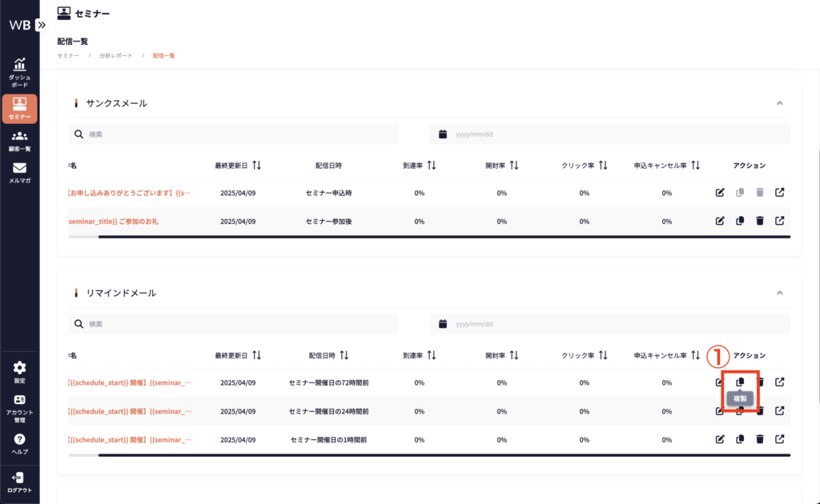This screenshot has height=504, width=820.
Task: Sort リマインドメール by 開封率
Action: (x=514, y=355)
